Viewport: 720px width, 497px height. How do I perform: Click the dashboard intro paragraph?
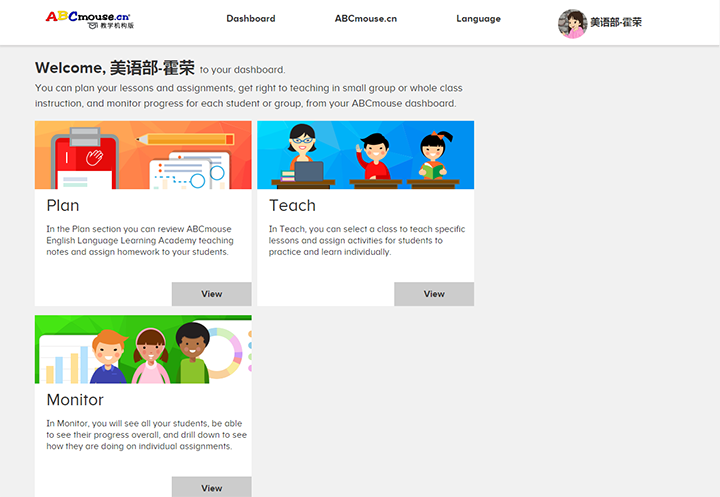248,96
